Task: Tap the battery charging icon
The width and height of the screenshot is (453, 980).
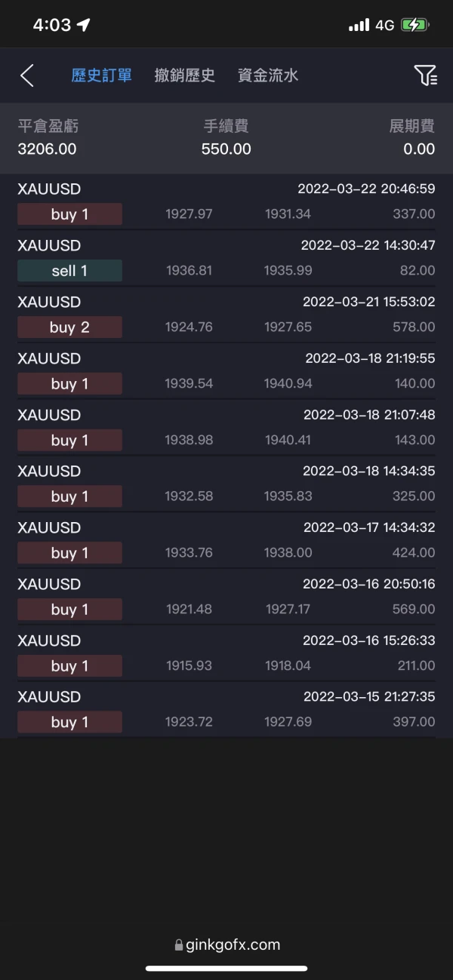Action: pos(414,25)
